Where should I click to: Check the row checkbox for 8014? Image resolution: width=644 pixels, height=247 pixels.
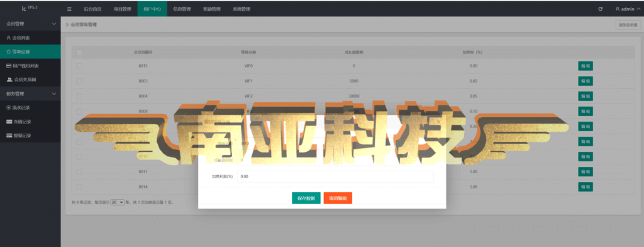tap(79, 187)
